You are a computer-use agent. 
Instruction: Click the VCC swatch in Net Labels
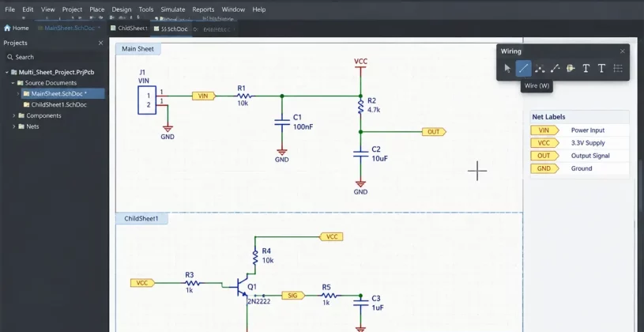pyautogui.click(x=544, y=143)
